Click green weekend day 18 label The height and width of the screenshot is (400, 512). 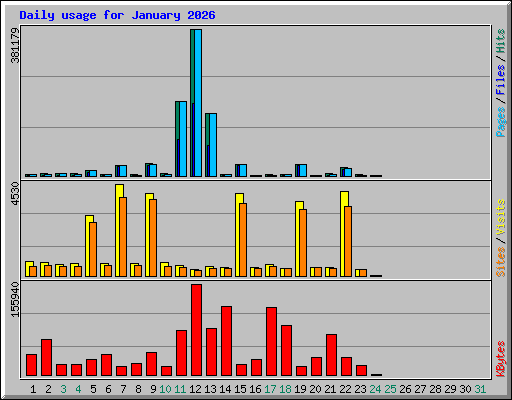285,389
